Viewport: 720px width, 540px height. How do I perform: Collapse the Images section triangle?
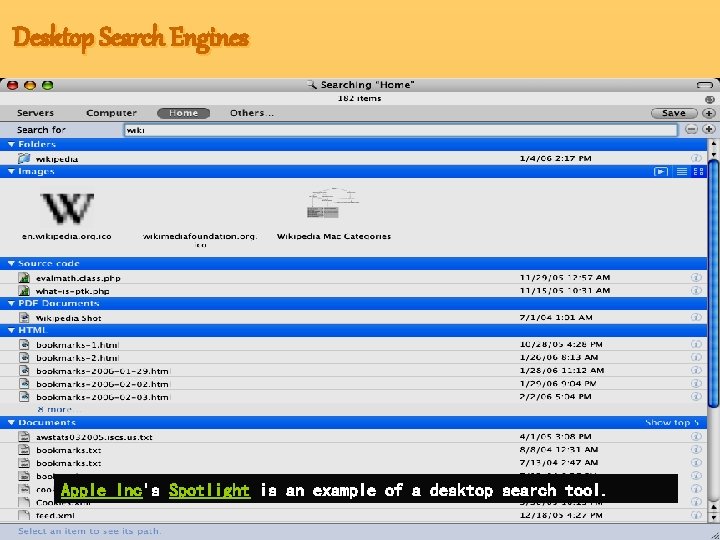click(11, 172)
